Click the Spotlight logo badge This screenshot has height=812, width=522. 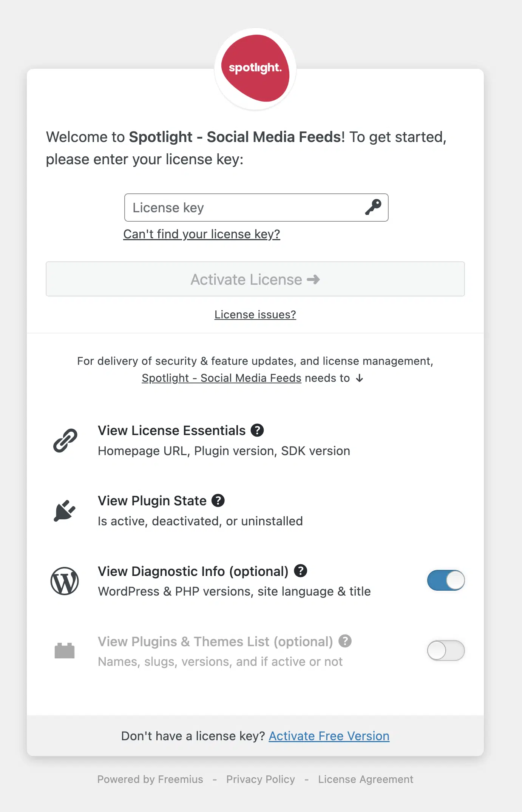[255, 68]
